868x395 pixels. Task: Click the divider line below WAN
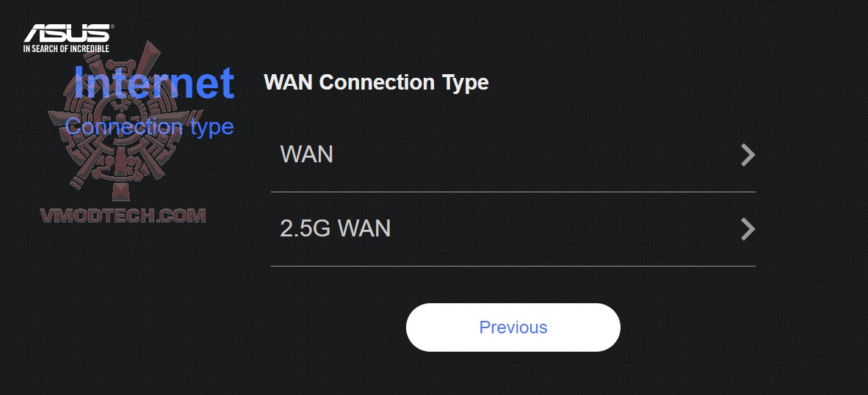click(513, 192)
